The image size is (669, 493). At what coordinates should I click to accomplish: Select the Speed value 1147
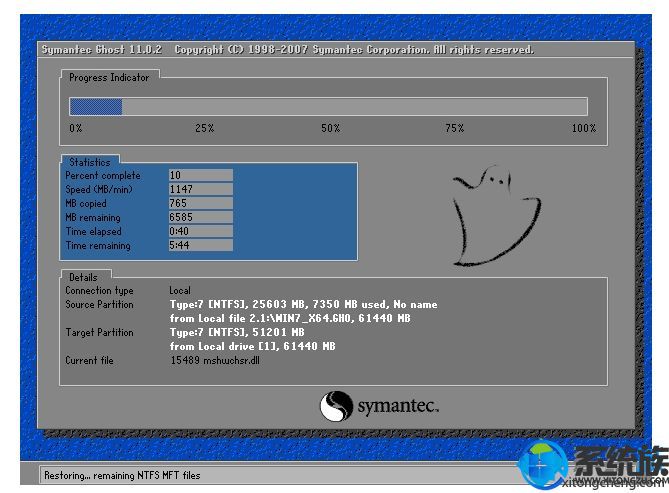201,189
